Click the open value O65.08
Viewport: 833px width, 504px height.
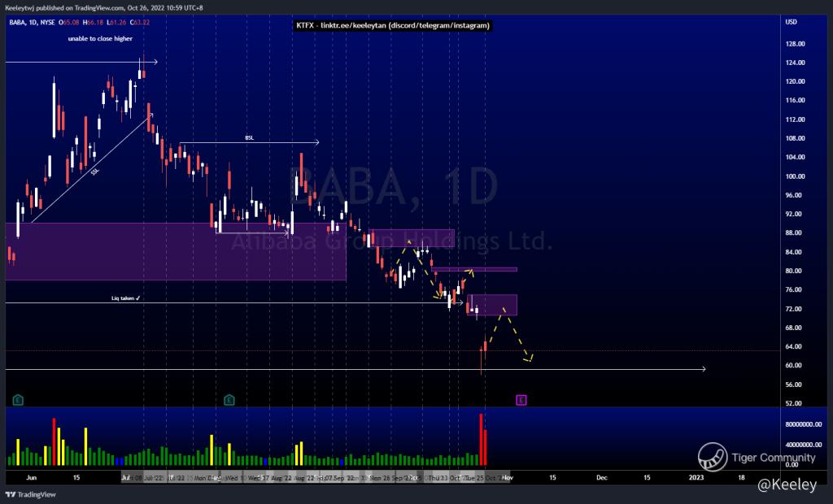pos(69,22)
